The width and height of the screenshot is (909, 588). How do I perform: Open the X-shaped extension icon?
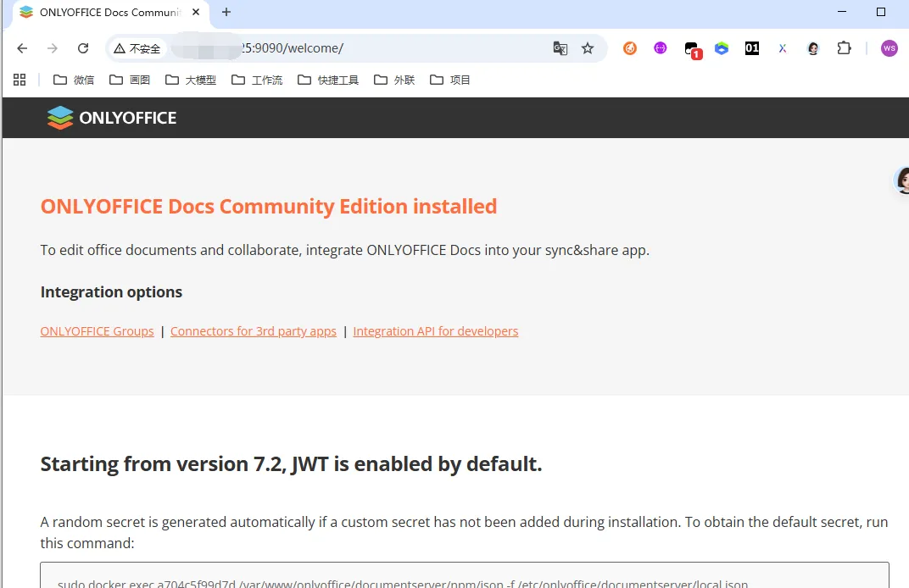point(783,48)
